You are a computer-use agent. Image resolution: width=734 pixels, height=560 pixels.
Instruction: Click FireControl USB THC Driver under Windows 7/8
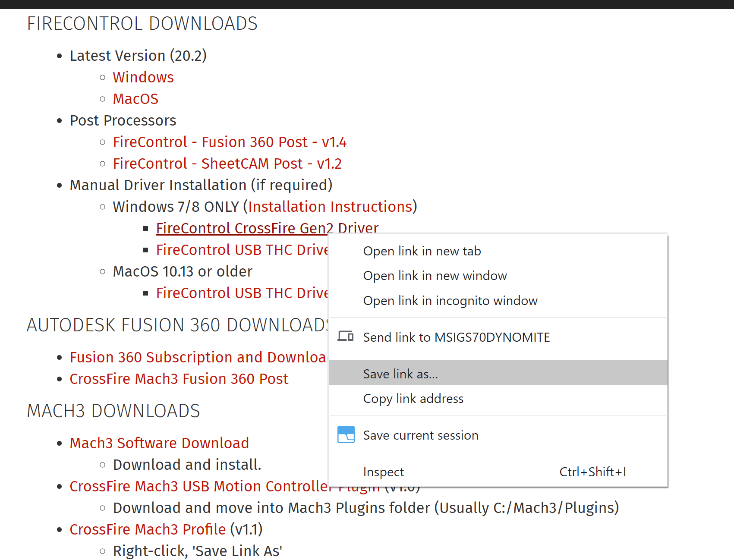(242, 250)
